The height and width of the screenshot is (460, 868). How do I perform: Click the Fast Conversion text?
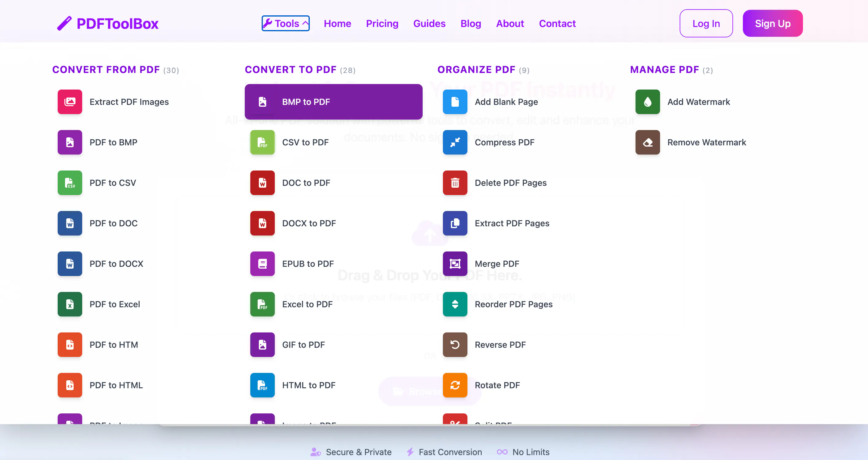tap(450, 452)
